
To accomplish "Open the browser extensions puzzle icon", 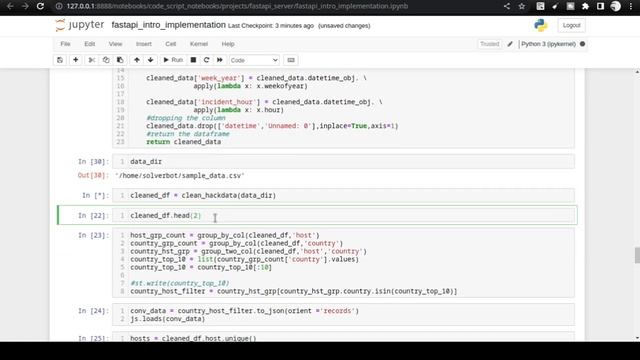I will pyautogui.click(x=585, y=6).
